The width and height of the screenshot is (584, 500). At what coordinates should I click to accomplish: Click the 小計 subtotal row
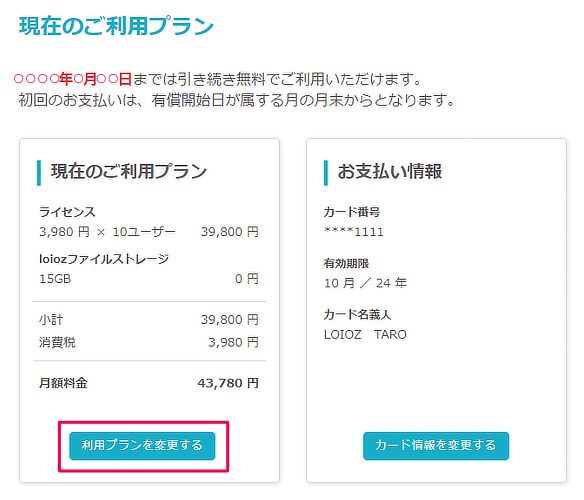tap(149, 319)
